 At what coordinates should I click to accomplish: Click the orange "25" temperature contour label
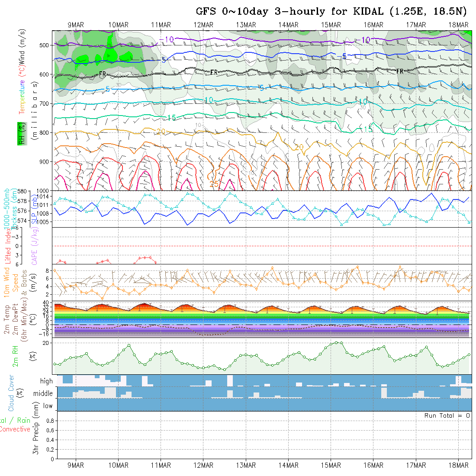pos(214,184)
